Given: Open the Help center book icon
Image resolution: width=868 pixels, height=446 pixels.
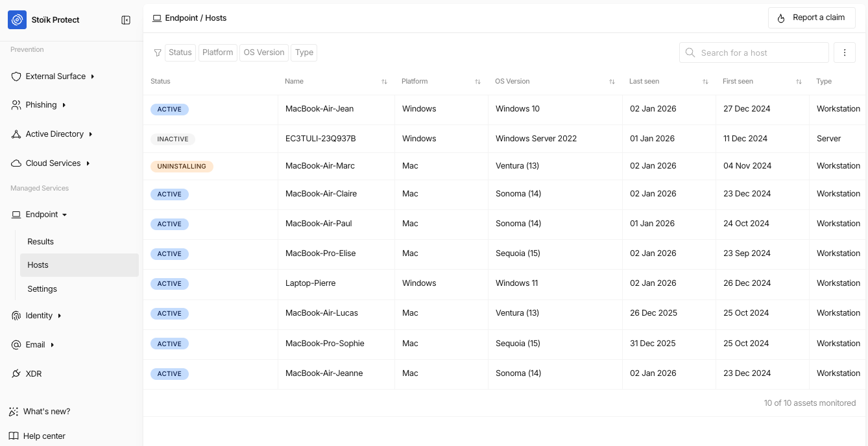Looking at the screenshot, I should pyautogui.click(x=14, y=436).
